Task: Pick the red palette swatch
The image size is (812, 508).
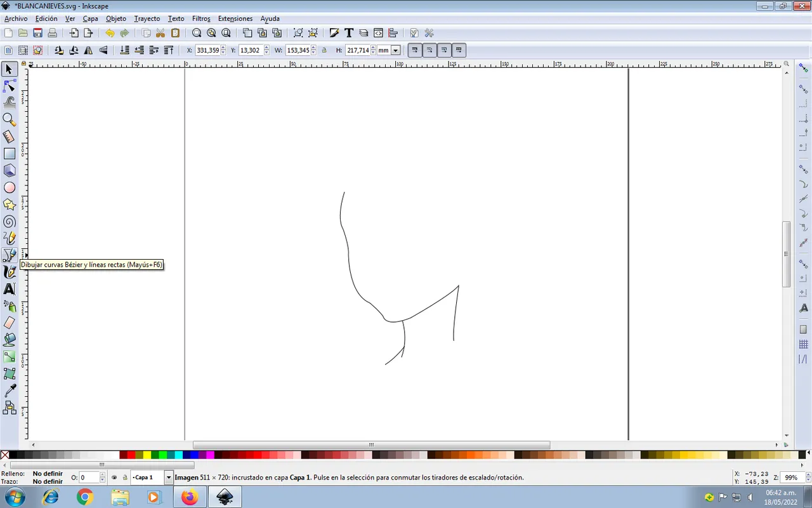Action: pos(131,455)
